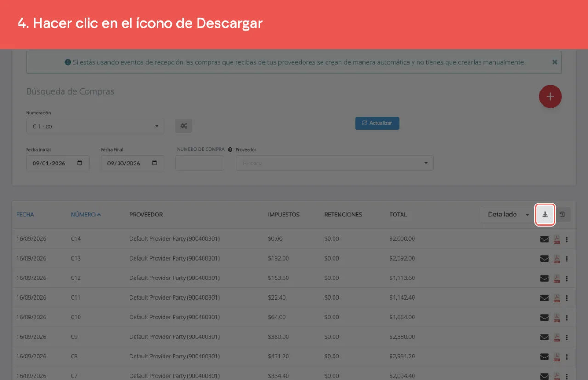Click impuestos value $153.60
Screen dimensions: 588x380
point(278,278)
